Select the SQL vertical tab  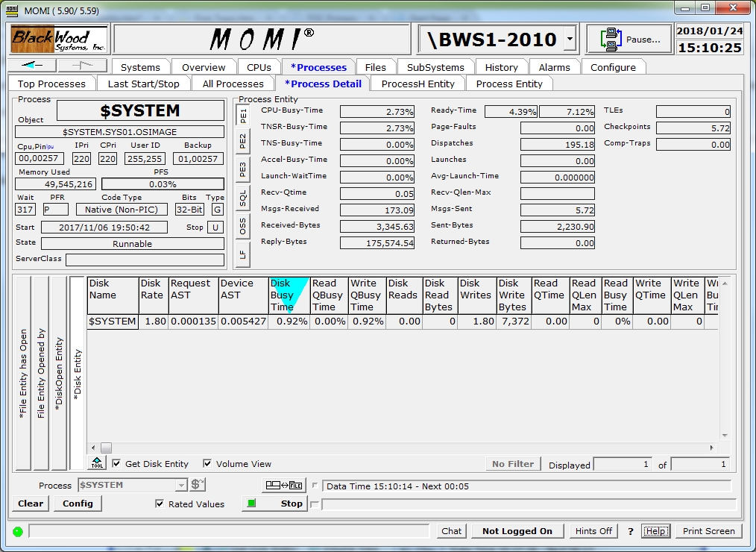[x=242, y=198]
